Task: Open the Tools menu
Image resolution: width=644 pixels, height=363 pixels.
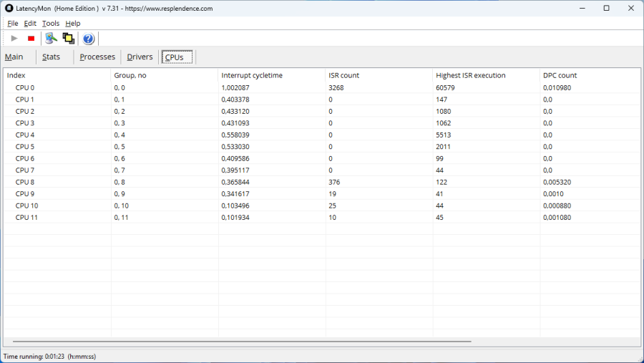Action: pos(51,24)
